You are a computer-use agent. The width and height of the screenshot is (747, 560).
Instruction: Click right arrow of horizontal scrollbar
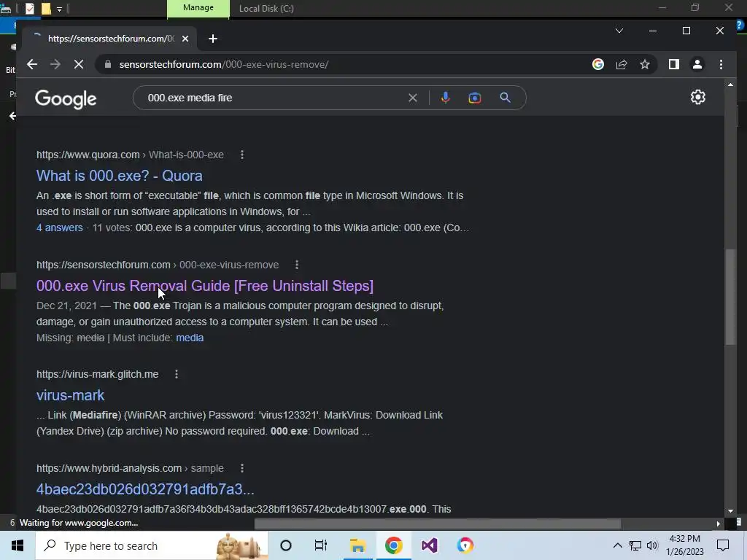[719, 524]
